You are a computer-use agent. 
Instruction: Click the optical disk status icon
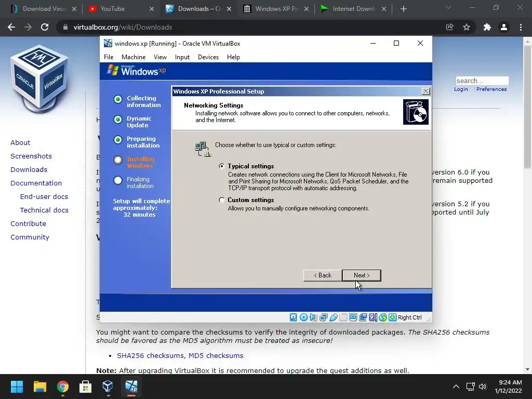pyautogui.click(x=303, y=317)
